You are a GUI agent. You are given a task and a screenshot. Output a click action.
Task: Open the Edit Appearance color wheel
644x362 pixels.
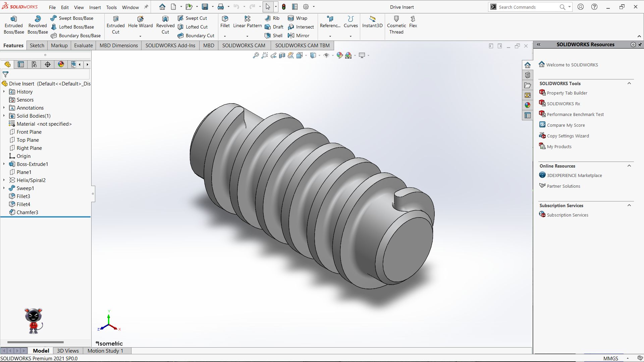(x=339, y=55)
